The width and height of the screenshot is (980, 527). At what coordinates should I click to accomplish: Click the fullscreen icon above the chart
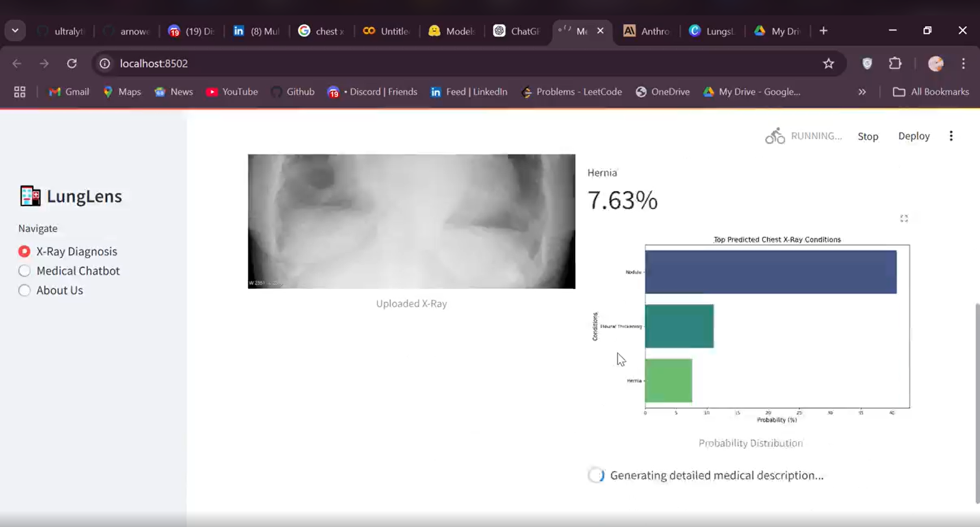pyautogui.click(x=903, y=218)
